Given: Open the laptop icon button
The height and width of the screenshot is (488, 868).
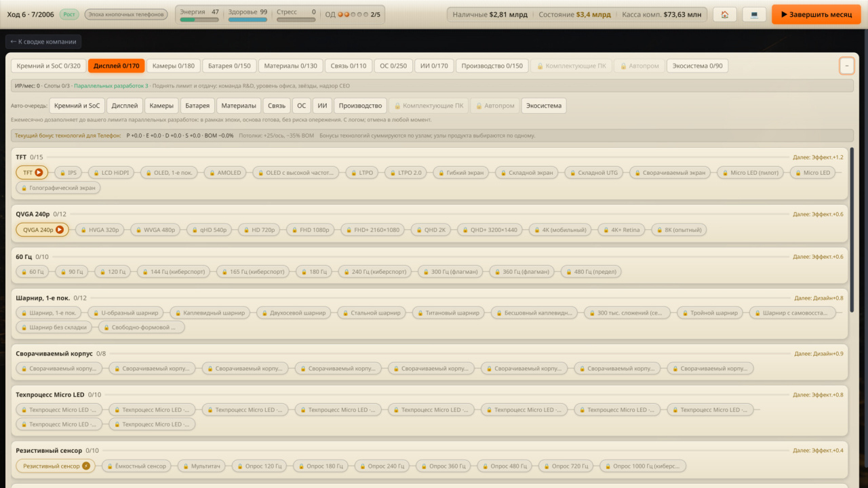Looking at the screenshot, I should click(x=754, y=14).
